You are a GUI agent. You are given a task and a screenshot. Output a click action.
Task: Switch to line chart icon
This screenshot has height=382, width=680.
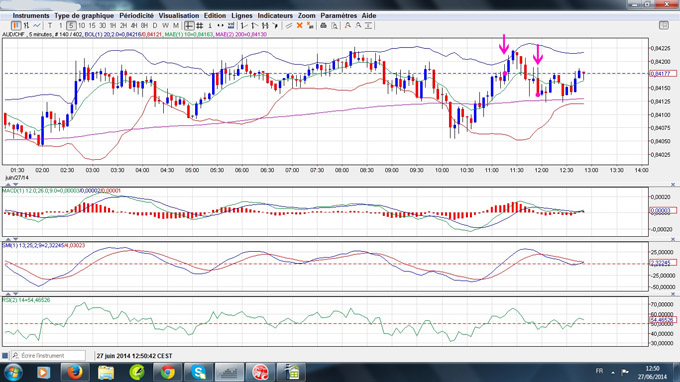37,26
